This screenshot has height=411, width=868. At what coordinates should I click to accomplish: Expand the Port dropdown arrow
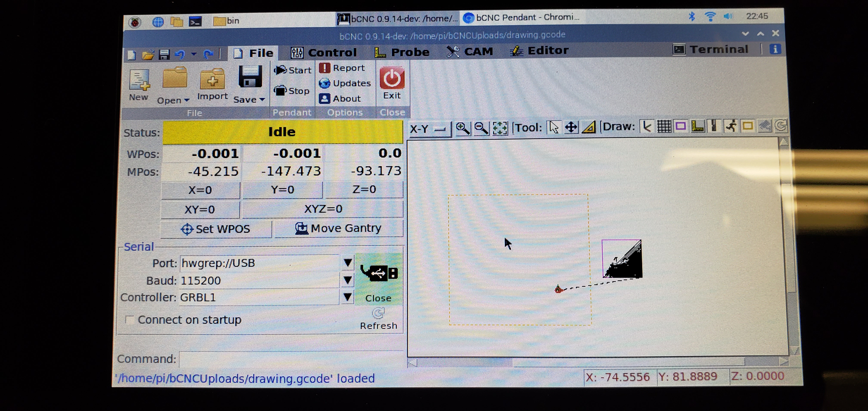click(348, 262)
